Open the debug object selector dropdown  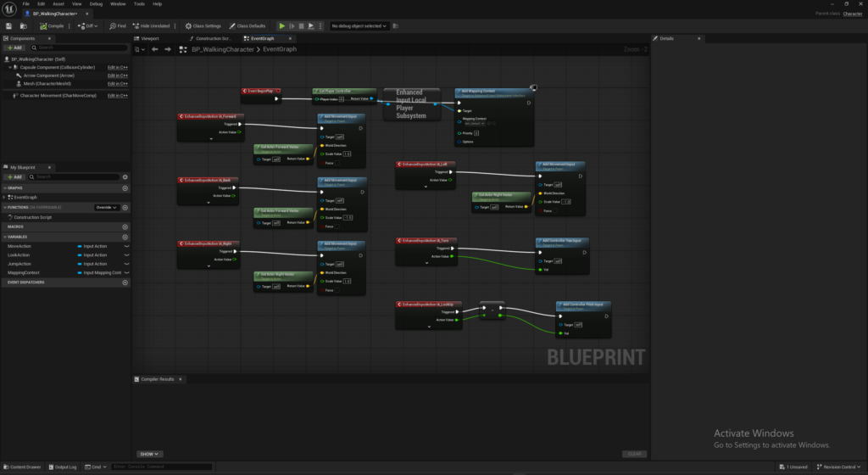click(359, 26)
